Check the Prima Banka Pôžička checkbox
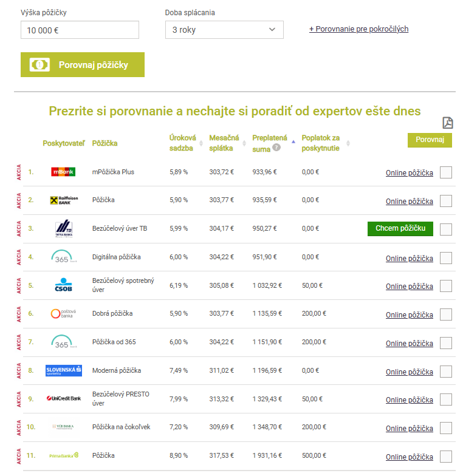Screen dimensions: 463x476 (x=446, y=457)
